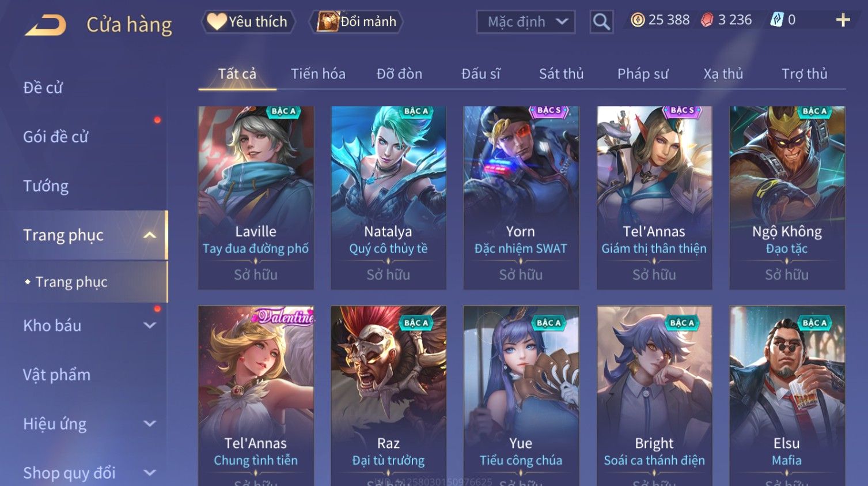Open Yêu thích heart favorites

pos(248,21)
